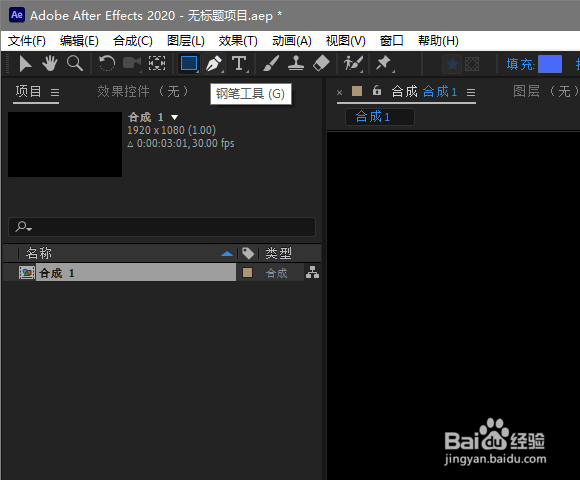Select the Rectangle shape tool

coord(189,64)
